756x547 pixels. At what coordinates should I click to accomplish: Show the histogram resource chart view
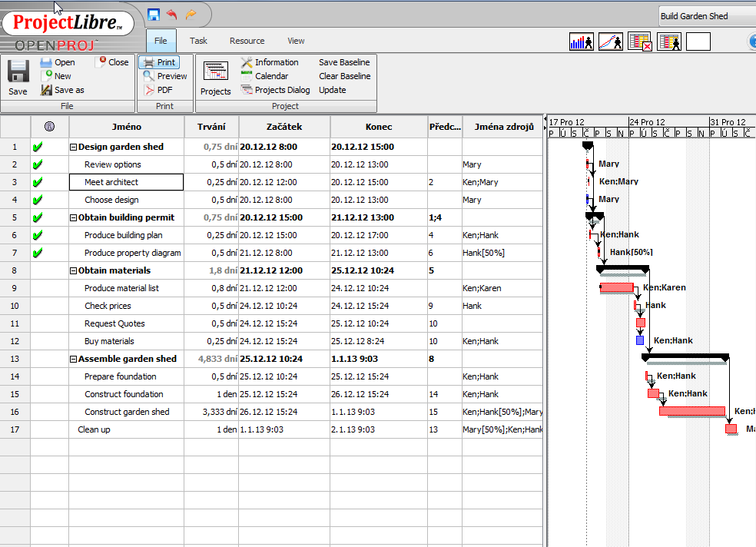pos(581,41)
